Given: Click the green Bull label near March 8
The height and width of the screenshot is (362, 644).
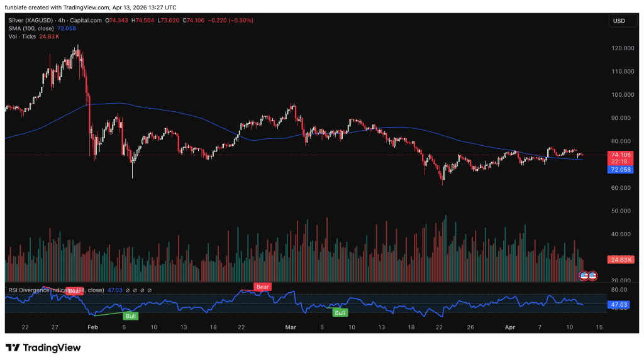Looking at the screenshot, I should [340, 313].
